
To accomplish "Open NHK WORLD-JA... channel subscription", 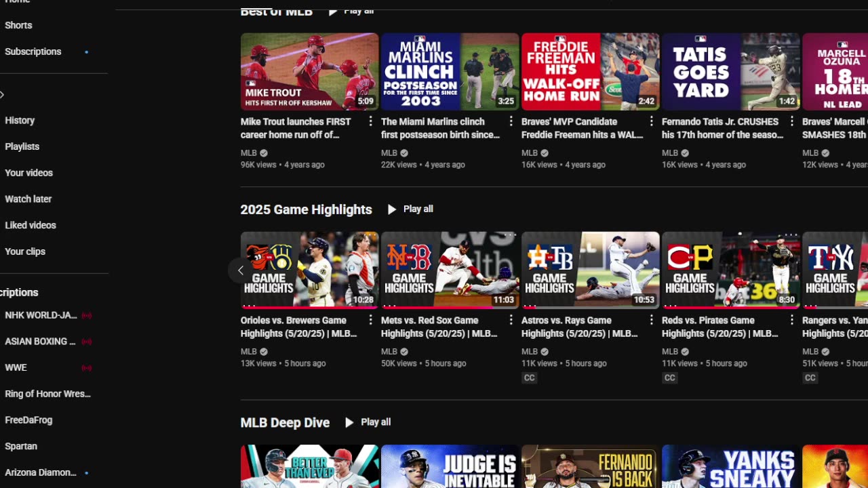I will point(41,315).
